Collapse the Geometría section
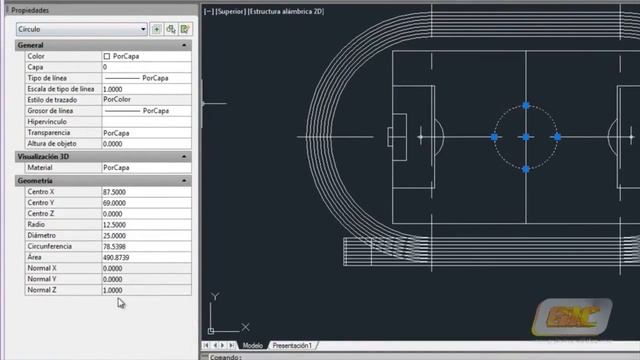The height and width of the screenshot is (360, 640). (x=184, y=181)
